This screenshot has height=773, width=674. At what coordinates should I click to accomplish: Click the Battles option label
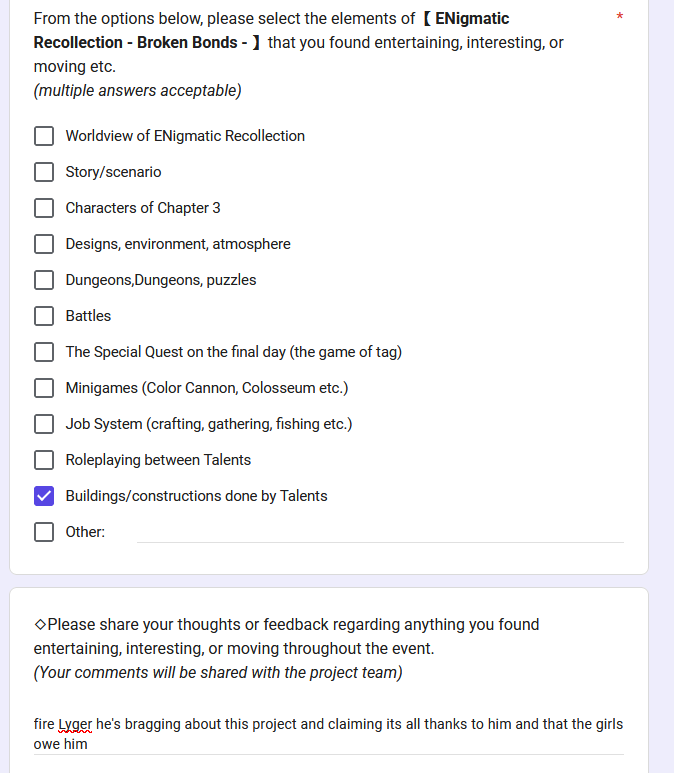click(88, 316)
